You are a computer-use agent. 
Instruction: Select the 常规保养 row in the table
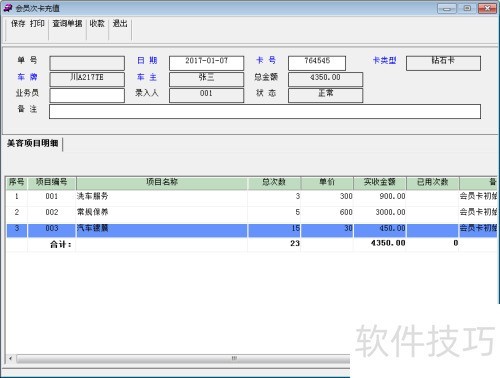pyautogui.click(x=252, y=212)
